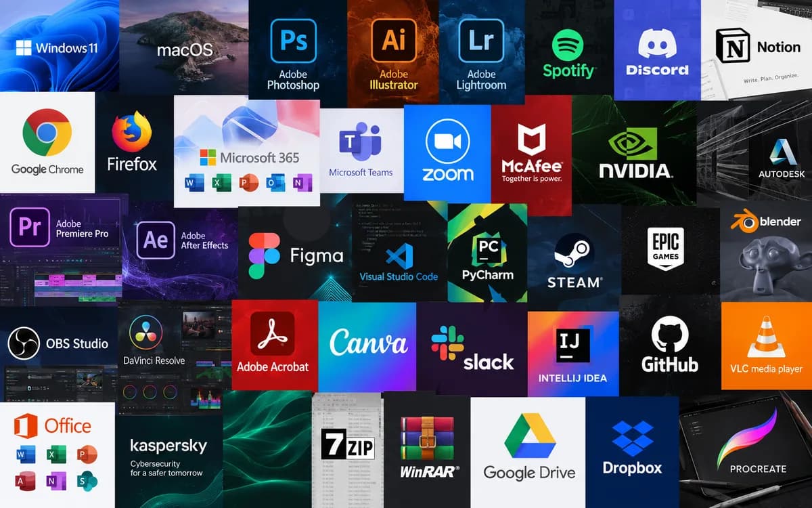The image size is (812, 508).
Task: Click the VLC traffic cone icon
Action: [766, 337]
